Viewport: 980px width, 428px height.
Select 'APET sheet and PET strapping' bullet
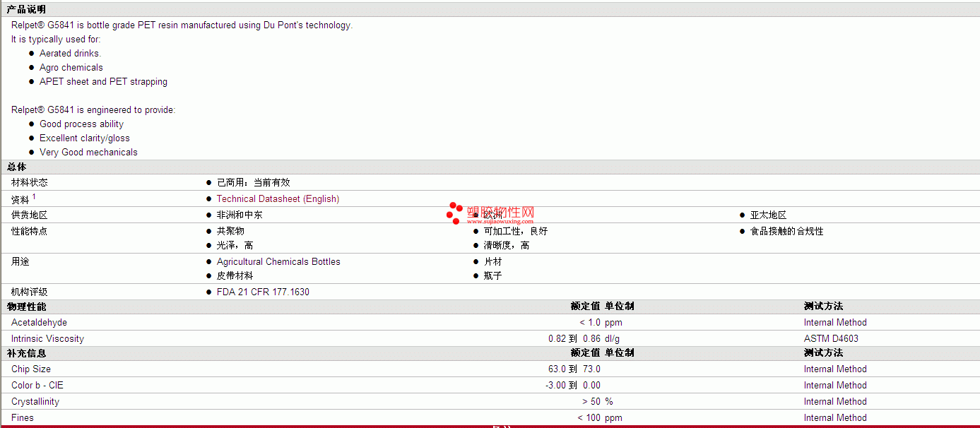(103, 82)
